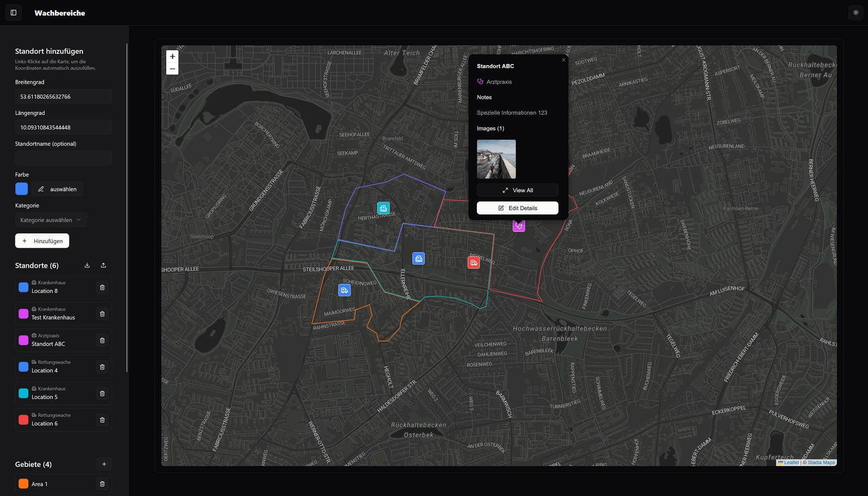Open the Kategorie auswählen dropdown

point(51,219)
